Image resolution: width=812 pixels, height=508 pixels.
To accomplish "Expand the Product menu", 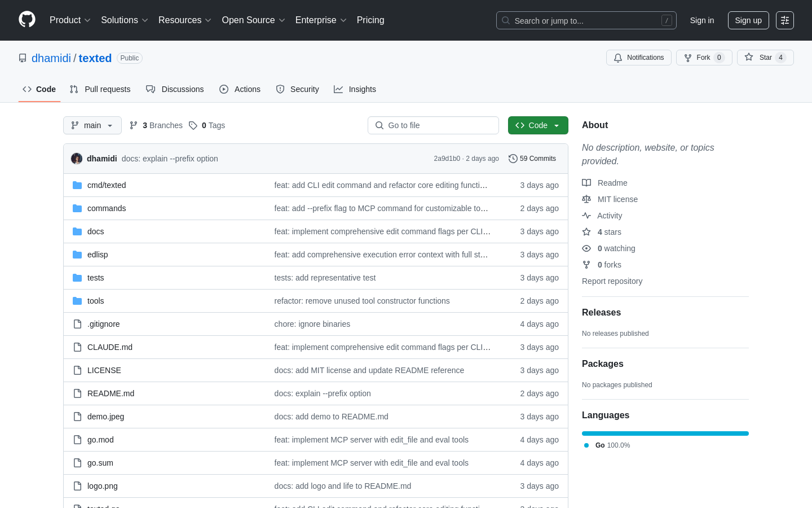I will tap(70, 20).
